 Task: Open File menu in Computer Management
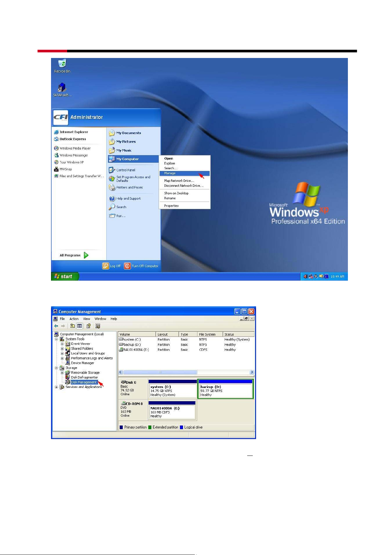(x=62, y=319)
